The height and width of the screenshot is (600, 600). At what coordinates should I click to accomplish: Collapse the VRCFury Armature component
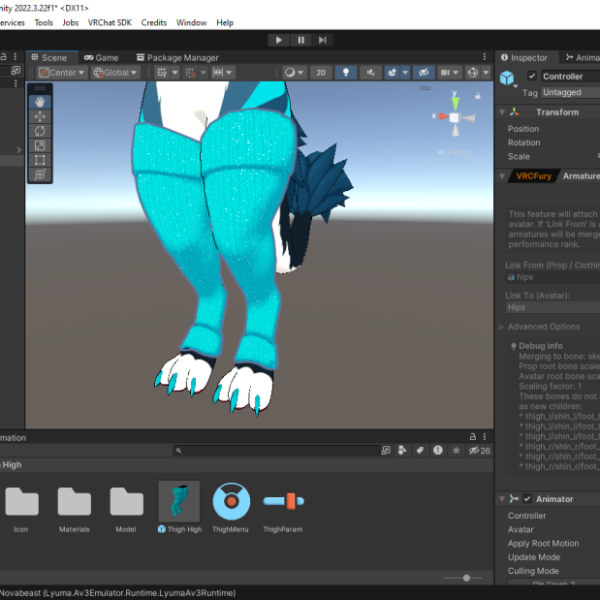point(502,176)
